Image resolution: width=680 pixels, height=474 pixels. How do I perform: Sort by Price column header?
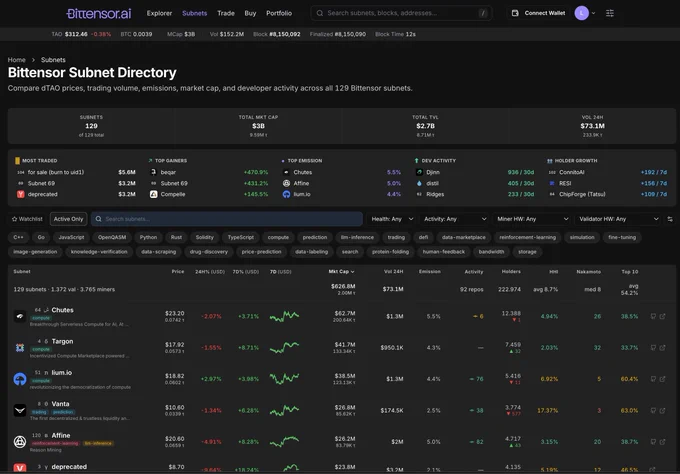click(x=178, y=271)
